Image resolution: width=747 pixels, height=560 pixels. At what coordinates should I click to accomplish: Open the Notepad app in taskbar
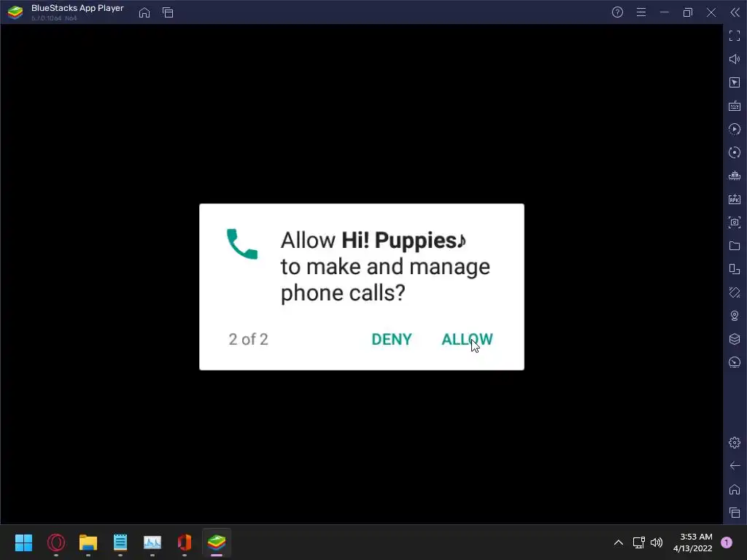[x=120, y=542]
